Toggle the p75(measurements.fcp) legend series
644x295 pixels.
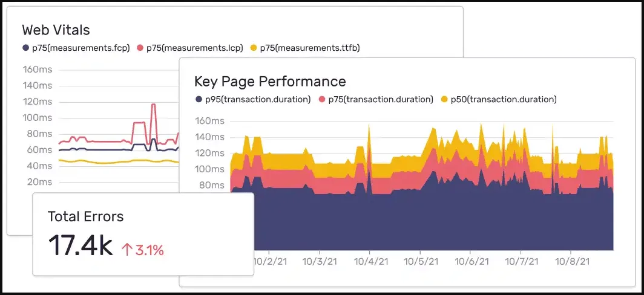(x=76, y=48)
